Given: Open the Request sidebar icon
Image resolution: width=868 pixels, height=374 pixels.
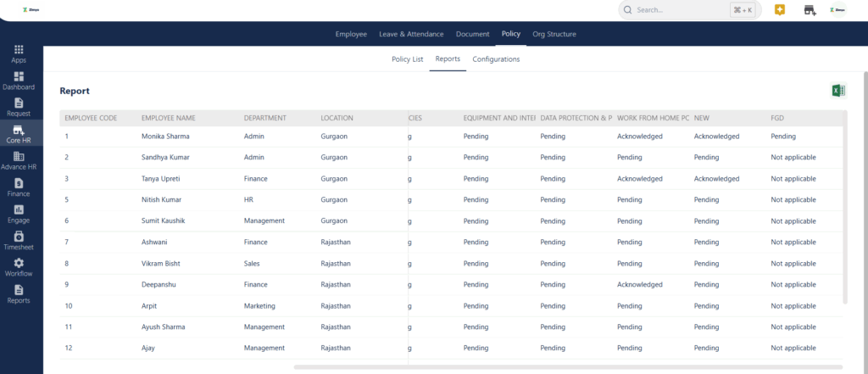Looking at the screenshot, I should click(19, 103).
